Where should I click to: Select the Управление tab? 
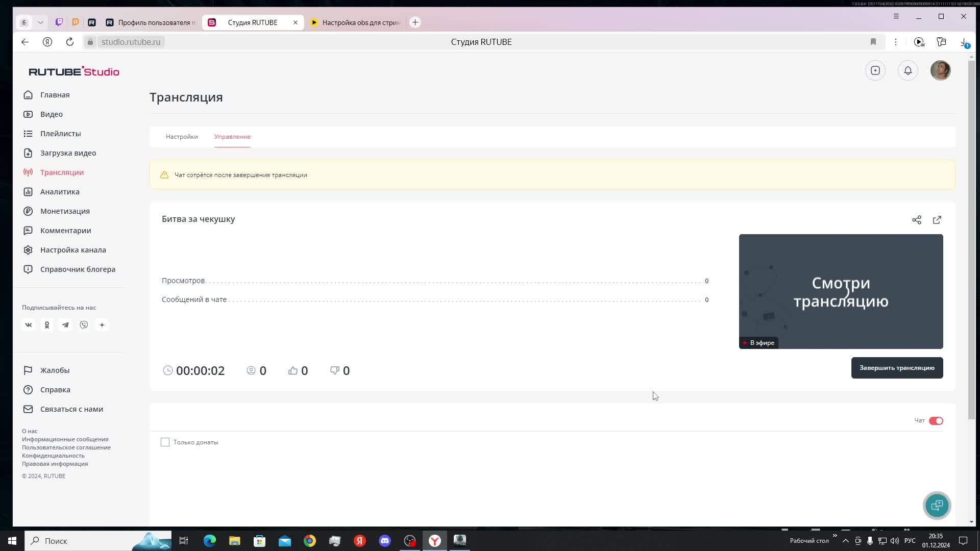[232, 137]
